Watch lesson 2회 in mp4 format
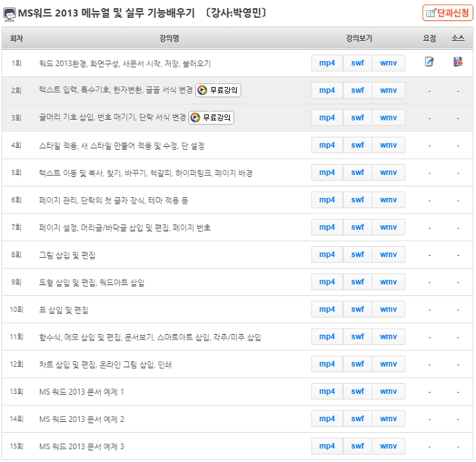The height and width of the screenshot is (462, 476). pos(327,90)
